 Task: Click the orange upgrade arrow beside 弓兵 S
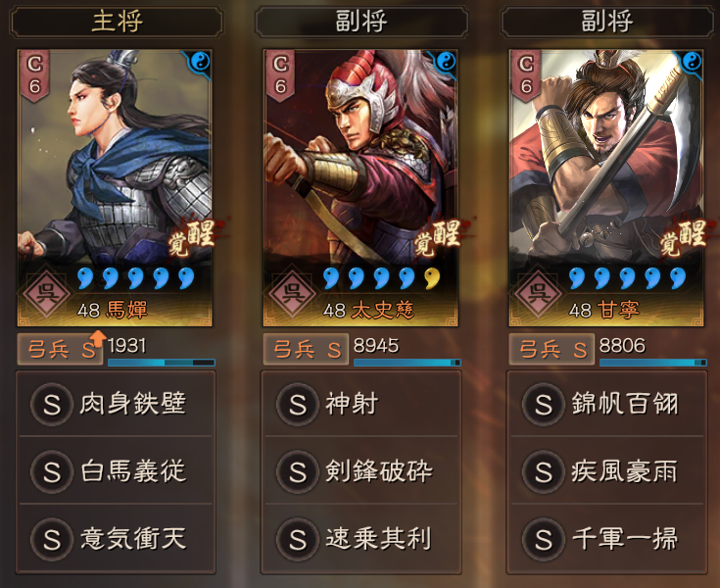(x=98, y=338)
